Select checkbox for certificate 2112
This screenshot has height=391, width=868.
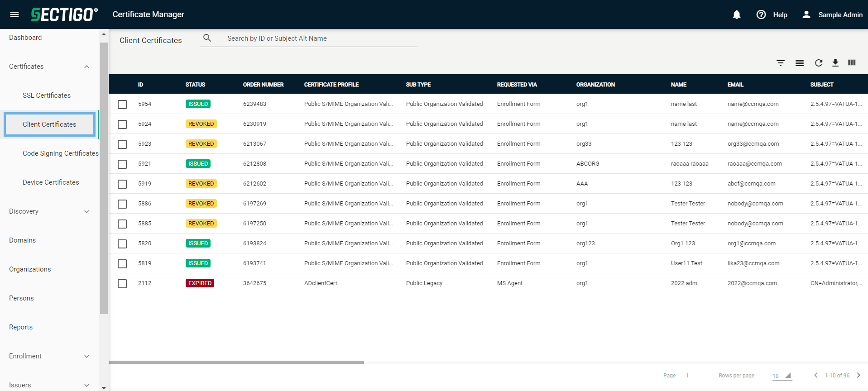click(122, 283)
